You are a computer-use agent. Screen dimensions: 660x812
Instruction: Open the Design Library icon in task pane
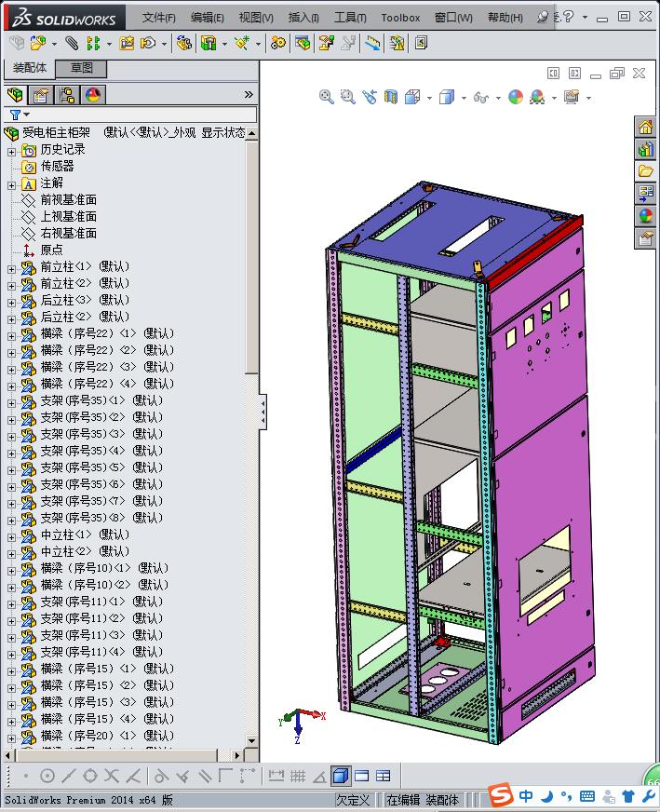(x=645, y=149)
